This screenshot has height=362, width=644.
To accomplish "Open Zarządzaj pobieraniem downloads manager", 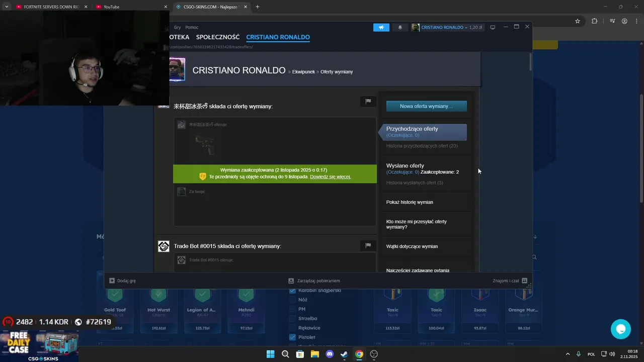I will (314, 281).
